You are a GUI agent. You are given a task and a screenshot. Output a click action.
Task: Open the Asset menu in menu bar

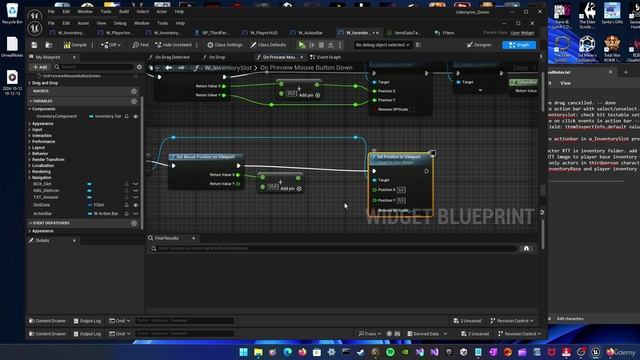tap(83, 23)
